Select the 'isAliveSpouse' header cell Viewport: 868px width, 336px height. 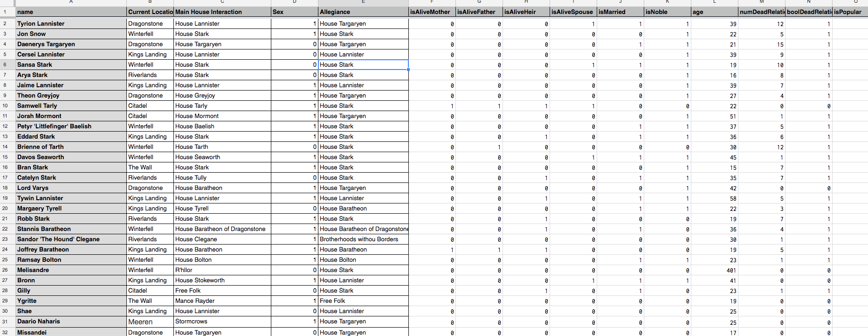click(573, 12)
